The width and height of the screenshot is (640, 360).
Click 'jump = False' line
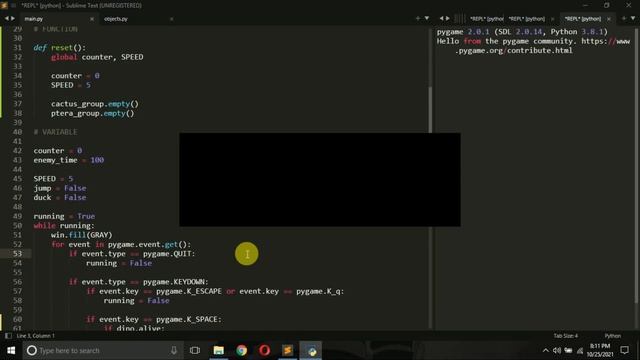60,188
